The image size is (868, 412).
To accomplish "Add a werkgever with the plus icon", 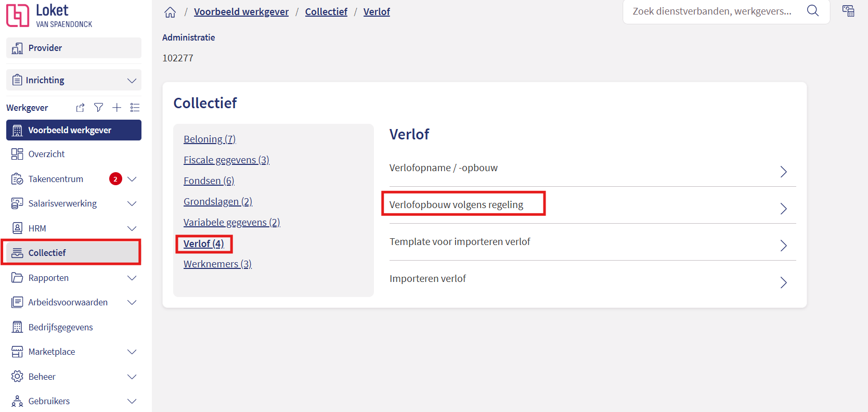I will pos(117,108).
